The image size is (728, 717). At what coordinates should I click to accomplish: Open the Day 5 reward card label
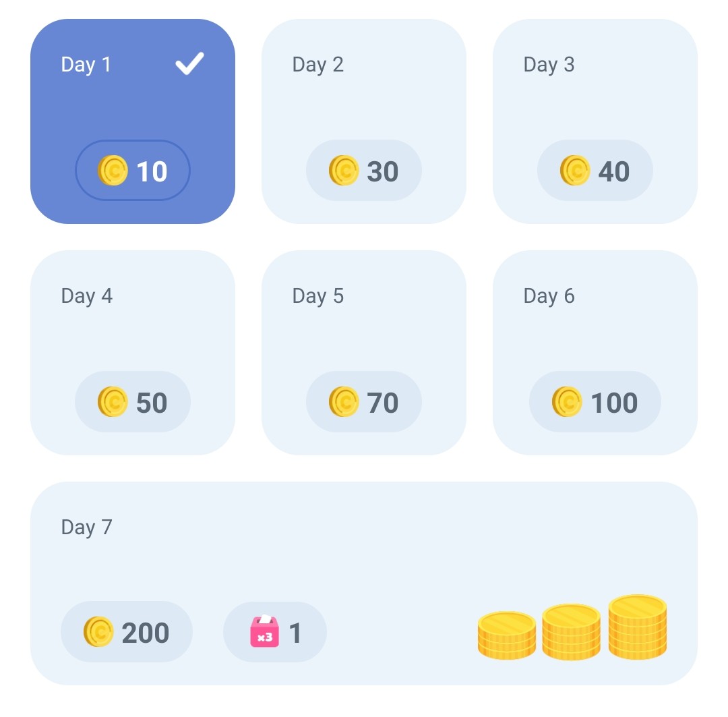click(x=318, y=296)
